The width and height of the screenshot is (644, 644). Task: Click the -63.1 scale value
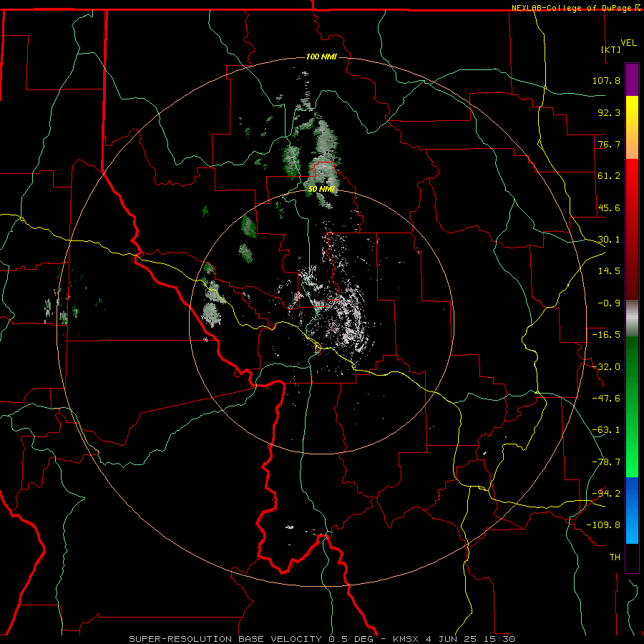coord(606,430)
